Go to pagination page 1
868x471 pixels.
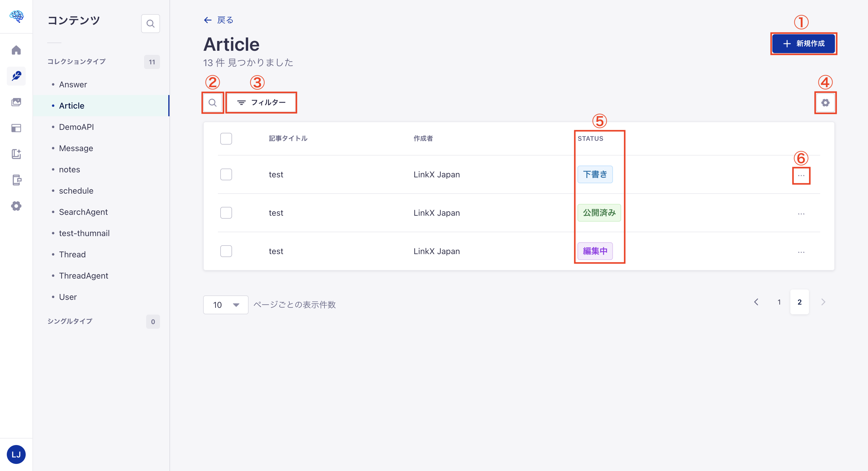(779, 302)
